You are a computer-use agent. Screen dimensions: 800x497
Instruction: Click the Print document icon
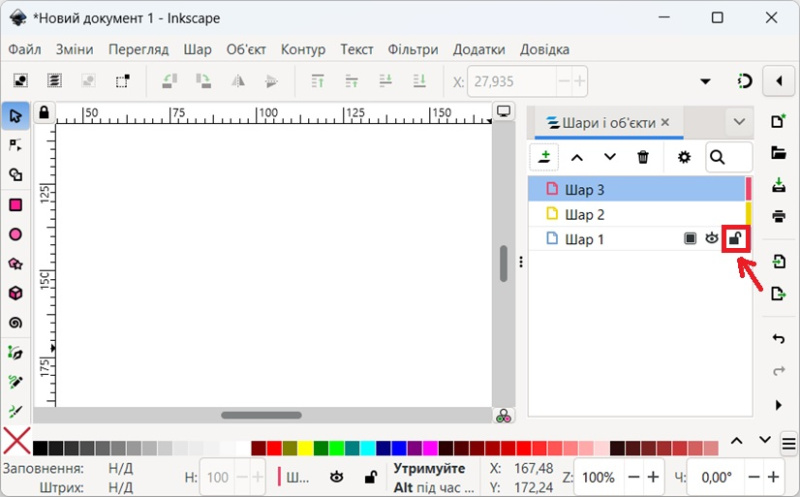778,216
